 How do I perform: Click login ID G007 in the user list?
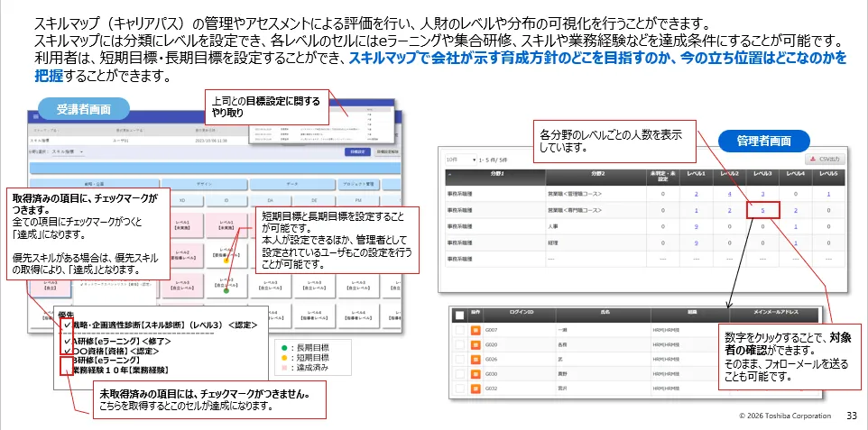492,331
